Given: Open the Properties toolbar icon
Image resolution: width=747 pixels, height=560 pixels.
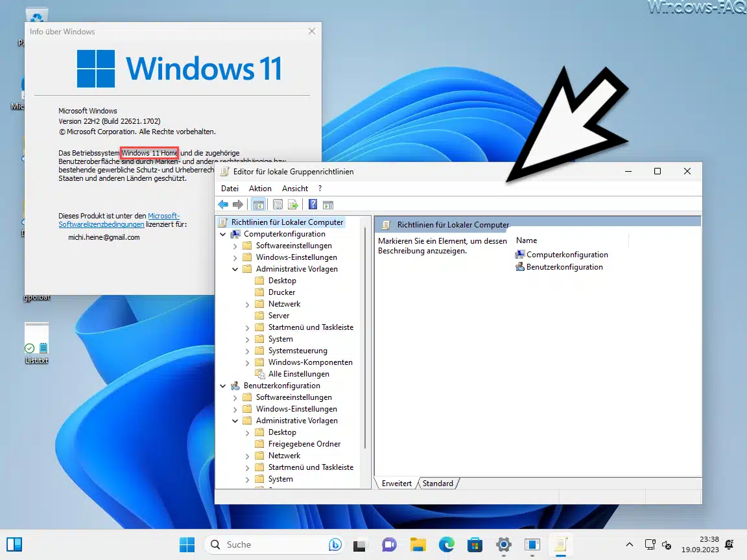Looking at the screenshot, I should (278, 205).
